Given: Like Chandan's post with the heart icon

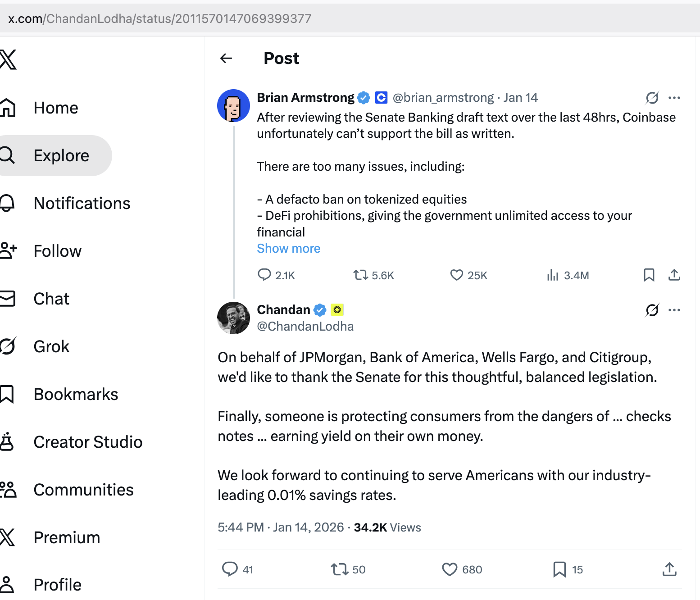Looking at the screenshot, I should 450,569.
